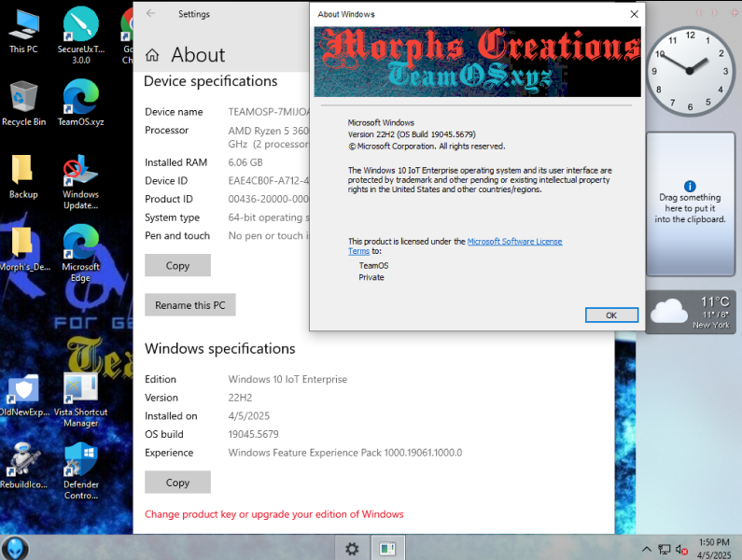
Task: Open This PC desktop icon
Action: [23, 32]
